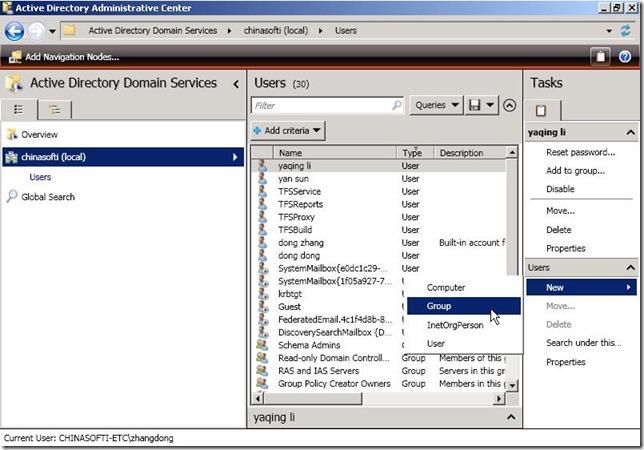Select Schema Admins group icon
Viewport: 644px width, 450px height.
262,345
